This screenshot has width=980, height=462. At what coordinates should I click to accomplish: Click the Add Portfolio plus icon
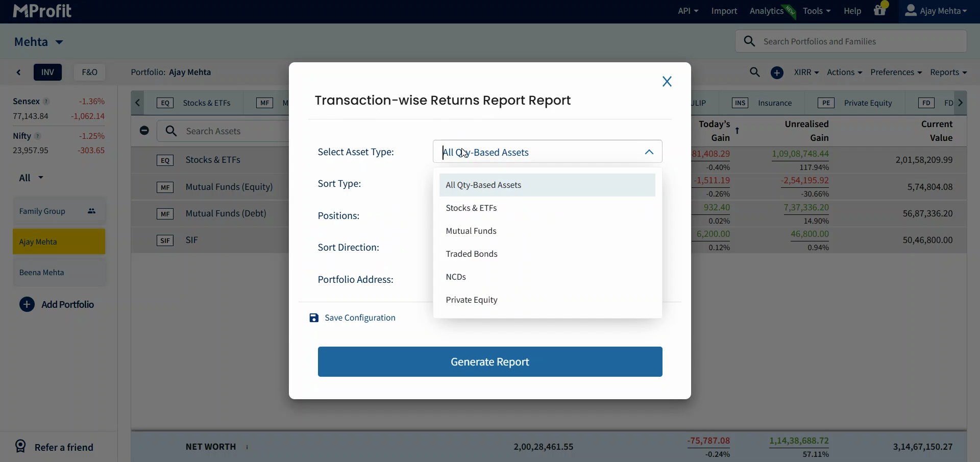27,305
